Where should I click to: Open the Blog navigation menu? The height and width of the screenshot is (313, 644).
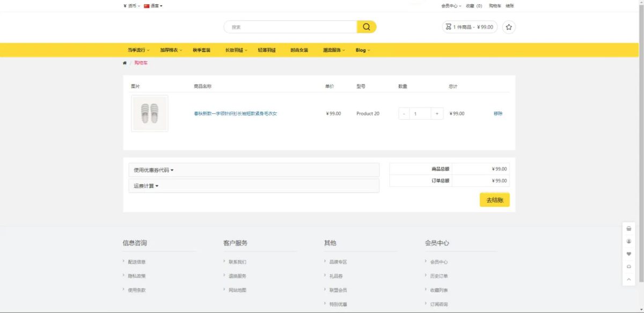click(x=363, y=50)
